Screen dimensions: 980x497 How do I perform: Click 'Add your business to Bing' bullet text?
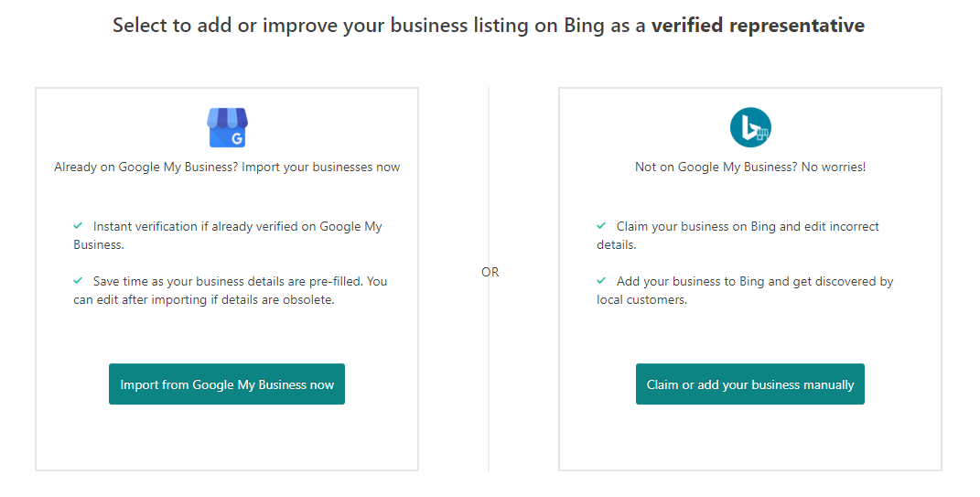[755, 281]
